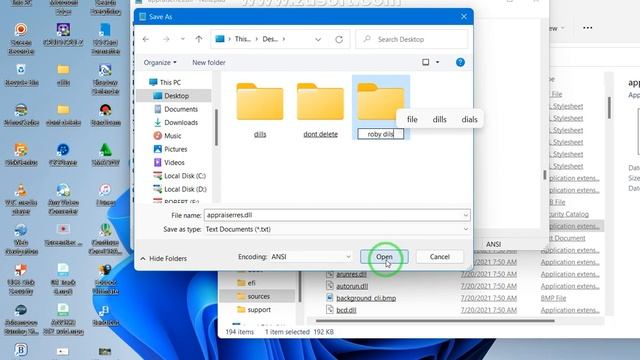Select the 'dont delete' folder in the dialog
Screen dimensions: 640x360
pos(320,109)
